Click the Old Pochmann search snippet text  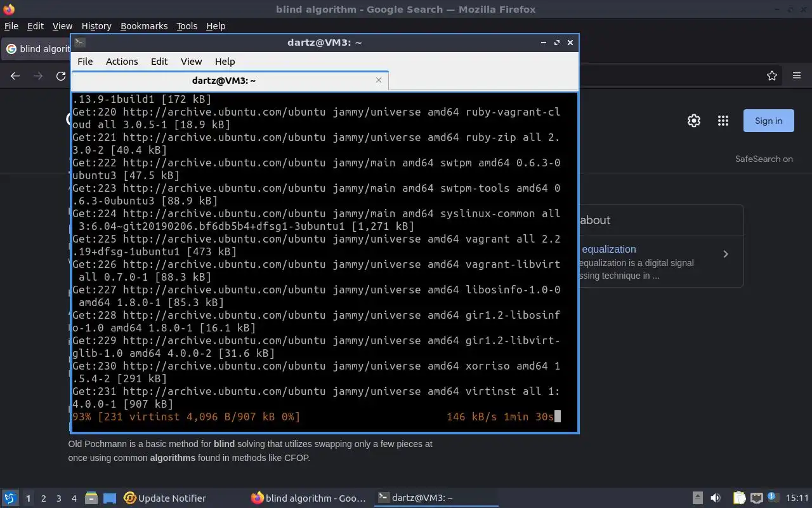coord(251,451)
